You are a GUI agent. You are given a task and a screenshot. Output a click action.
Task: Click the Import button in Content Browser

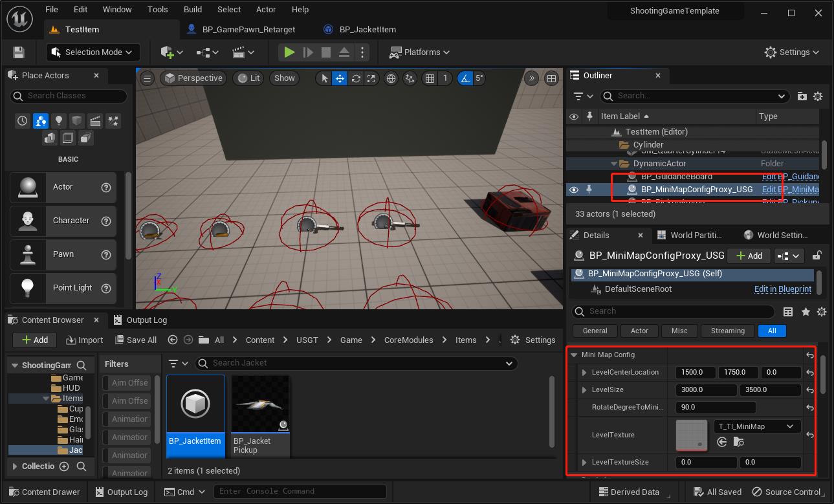83,340
